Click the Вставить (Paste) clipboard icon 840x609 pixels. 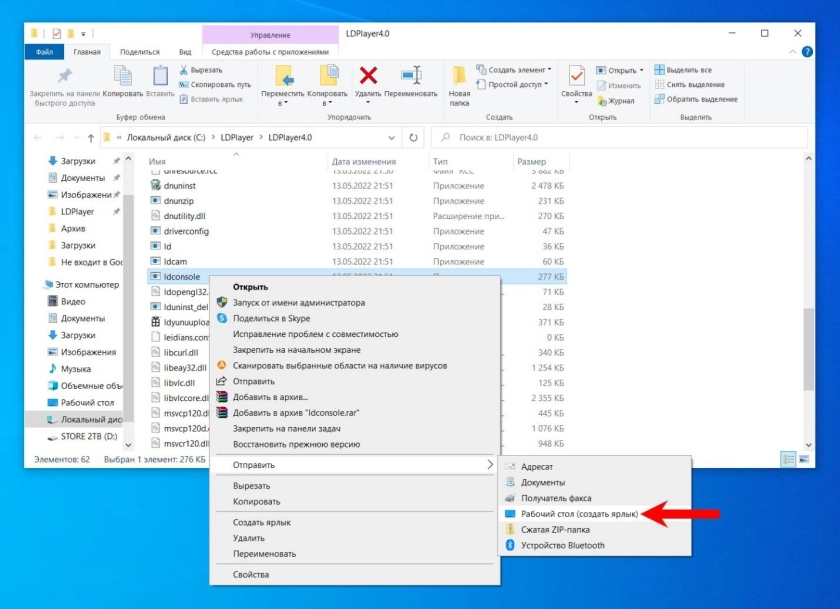click(x=160, y=77)
